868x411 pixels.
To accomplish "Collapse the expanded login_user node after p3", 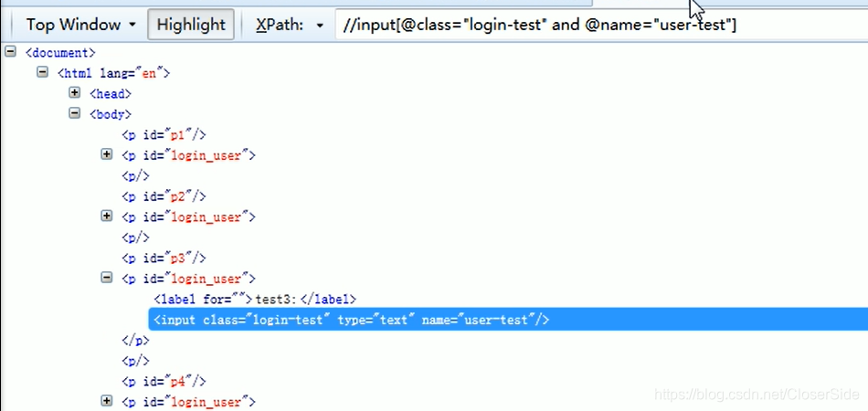I will tap(107, 278).
